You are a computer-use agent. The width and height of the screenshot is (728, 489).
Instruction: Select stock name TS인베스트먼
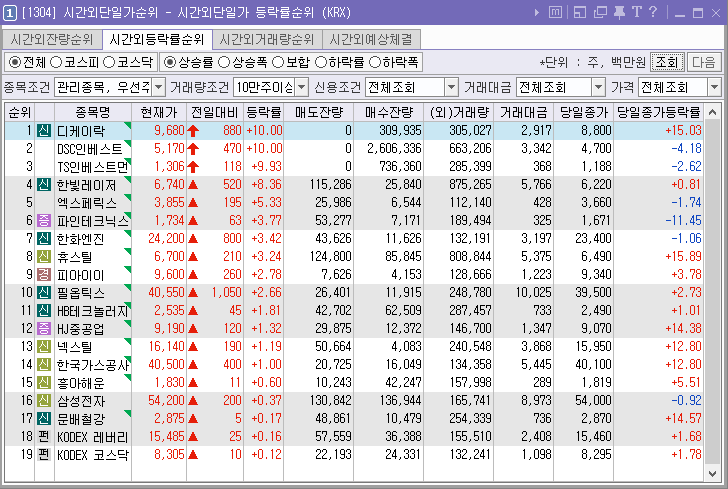(x=92, y=167)
